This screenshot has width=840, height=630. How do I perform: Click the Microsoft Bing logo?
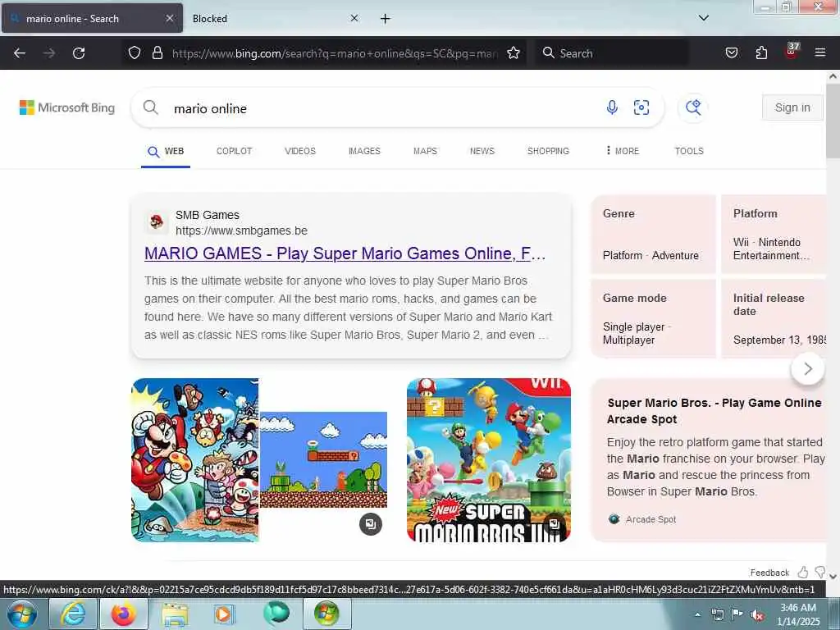67,107
